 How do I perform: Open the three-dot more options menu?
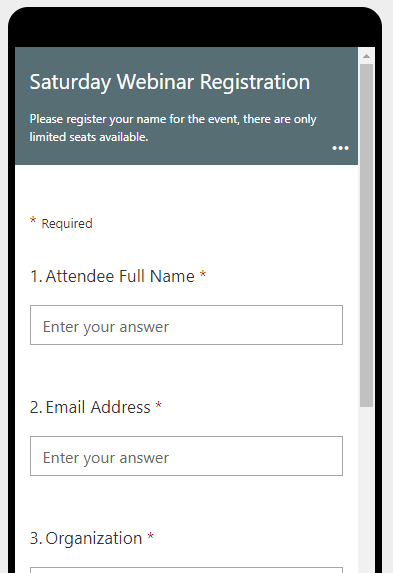tap(340, 148)
